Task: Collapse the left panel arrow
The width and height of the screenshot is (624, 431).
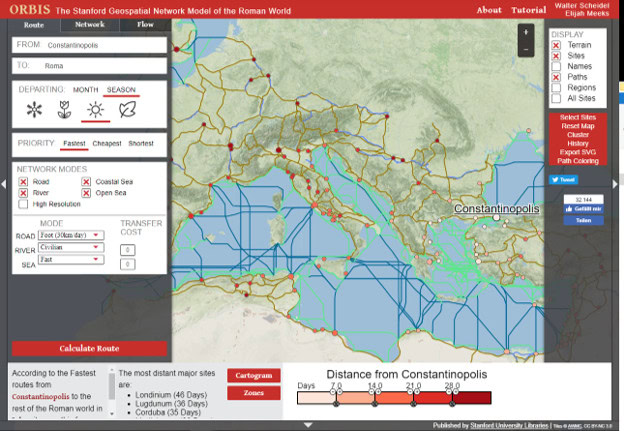Action: pyautogui.click(x=4, y=184)
